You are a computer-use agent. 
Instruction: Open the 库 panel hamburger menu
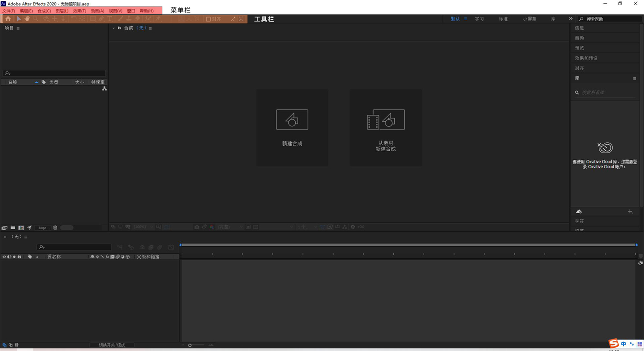pyautogui.click(x=634, y=79)
